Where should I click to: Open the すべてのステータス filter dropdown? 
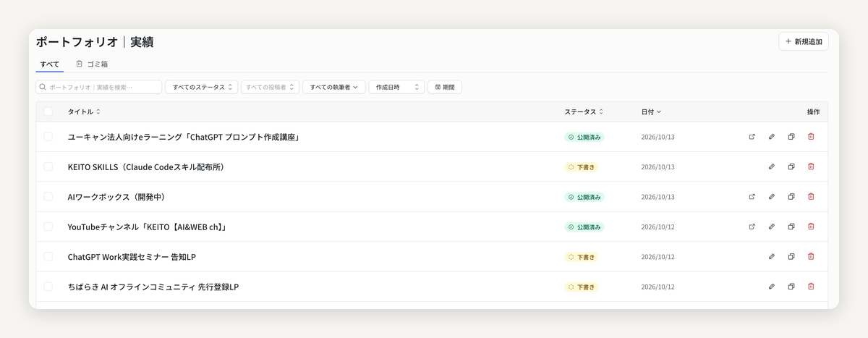pos(201,87)
